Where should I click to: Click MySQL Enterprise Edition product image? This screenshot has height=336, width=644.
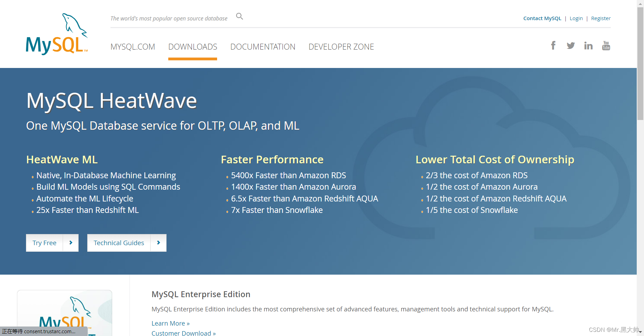[64, 313]
